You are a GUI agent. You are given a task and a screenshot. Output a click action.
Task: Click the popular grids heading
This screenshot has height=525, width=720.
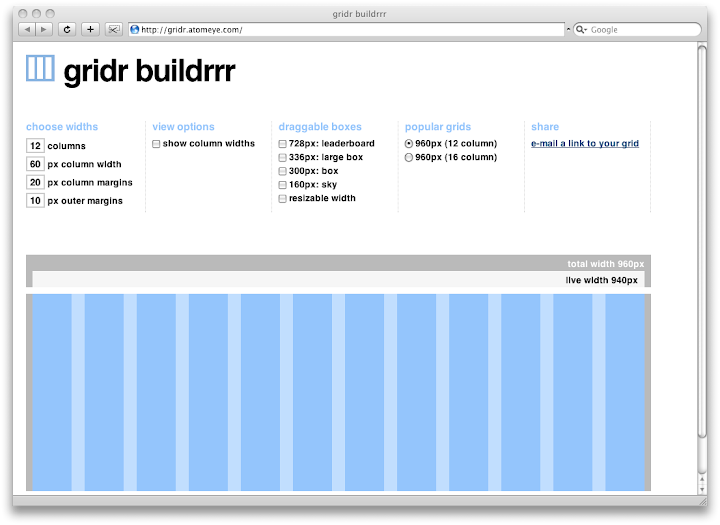tap(438, 127)
